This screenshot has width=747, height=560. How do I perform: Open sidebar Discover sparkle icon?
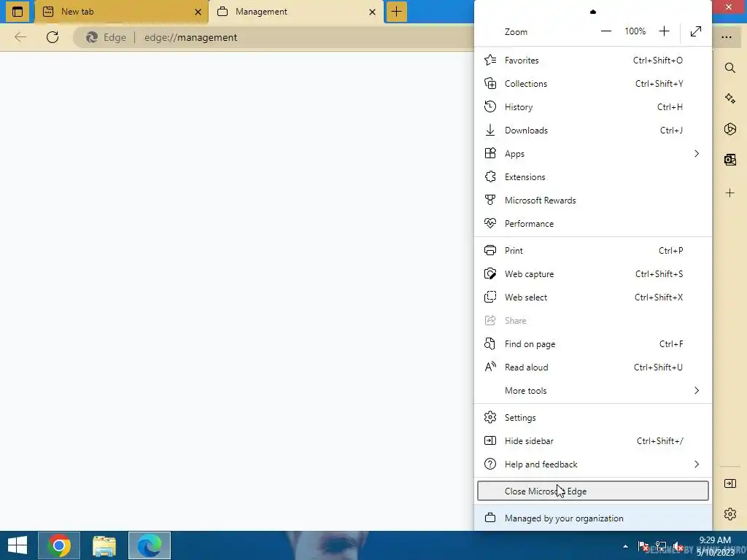coord(729,98)
